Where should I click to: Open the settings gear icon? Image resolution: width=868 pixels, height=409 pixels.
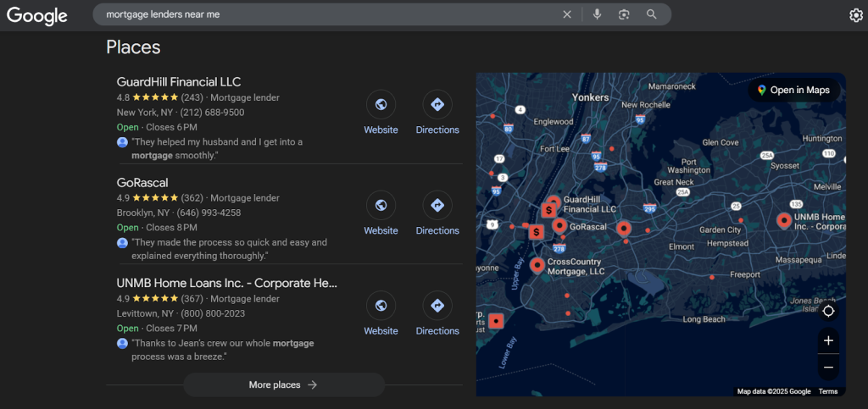856,15
